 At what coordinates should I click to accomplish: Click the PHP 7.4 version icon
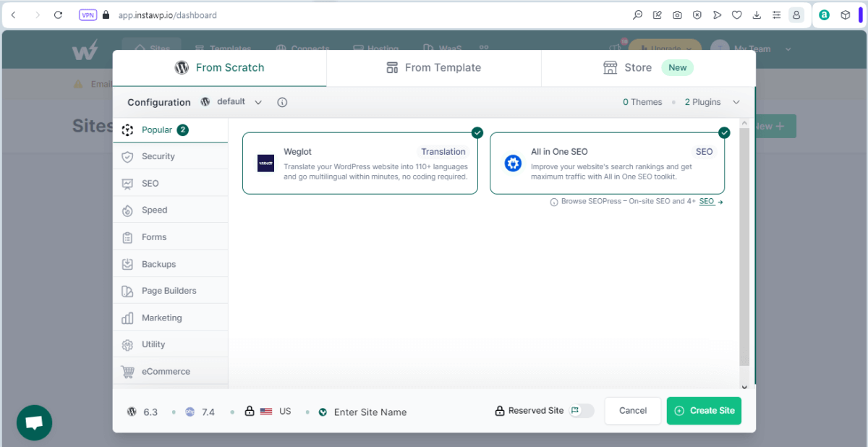pos(190,412)
